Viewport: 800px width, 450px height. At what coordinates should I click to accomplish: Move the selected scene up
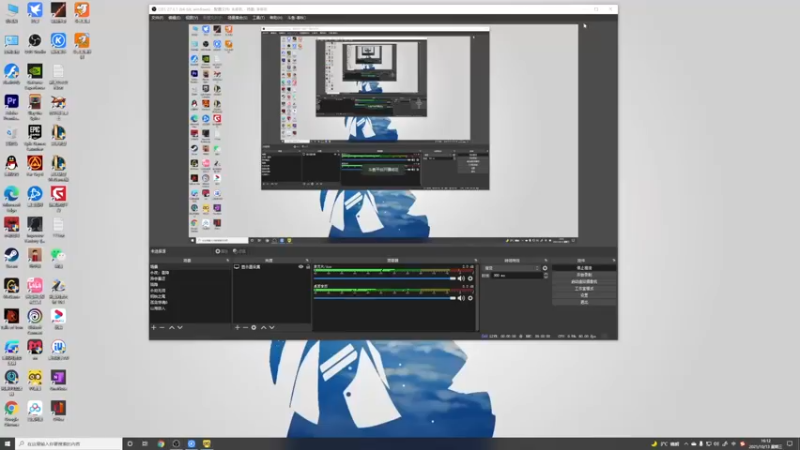(172, 328)
